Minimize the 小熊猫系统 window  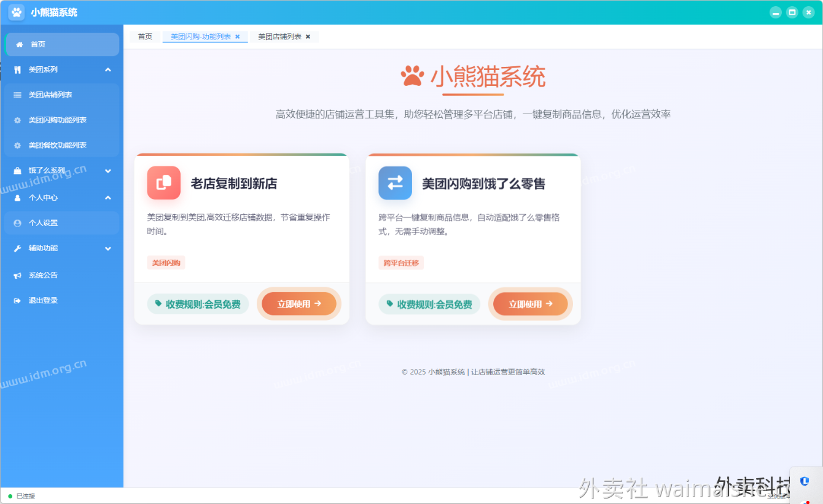coord(776,12)
